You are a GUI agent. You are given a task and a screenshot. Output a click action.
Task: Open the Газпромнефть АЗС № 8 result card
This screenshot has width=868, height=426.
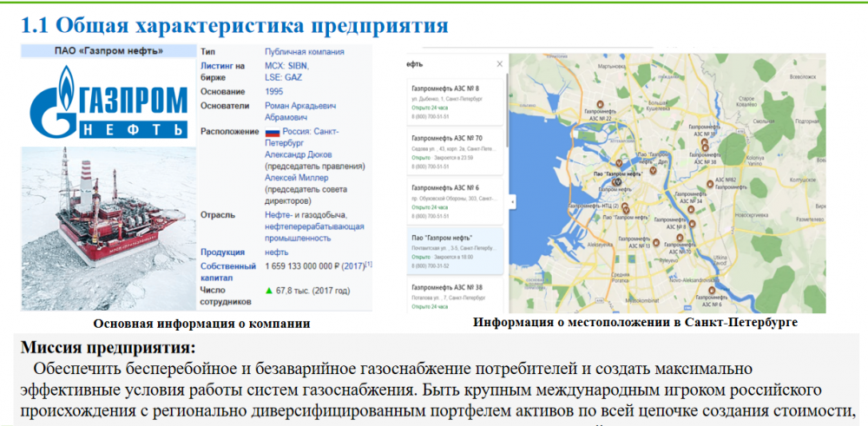(455, 102)
